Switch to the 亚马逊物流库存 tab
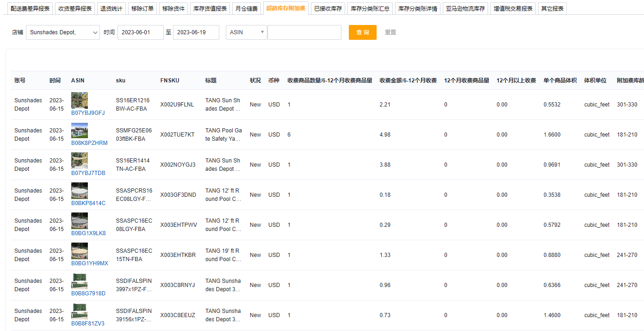644x331 pixels. click(x=465, y=8)
